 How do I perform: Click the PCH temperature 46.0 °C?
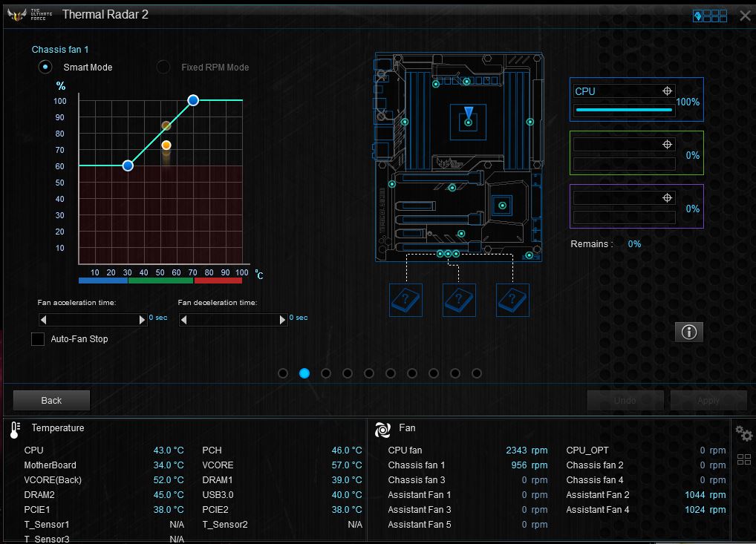(x=347, y=450)
